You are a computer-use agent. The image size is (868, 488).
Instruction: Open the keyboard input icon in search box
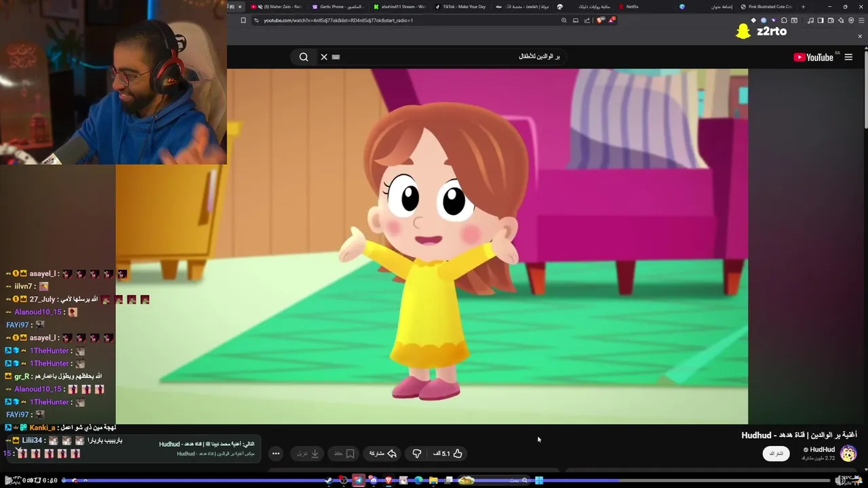(336, 57)
